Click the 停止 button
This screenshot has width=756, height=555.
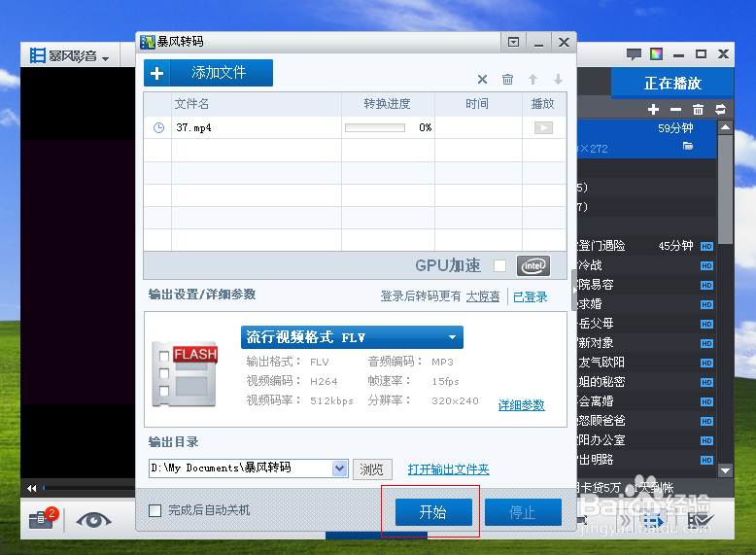[523, 512]
